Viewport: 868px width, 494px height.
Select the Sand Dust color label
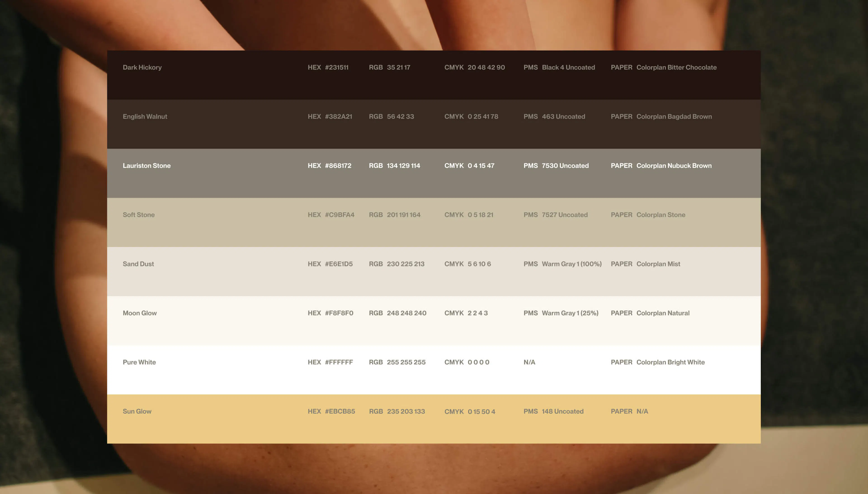click(x=138, y=264)
